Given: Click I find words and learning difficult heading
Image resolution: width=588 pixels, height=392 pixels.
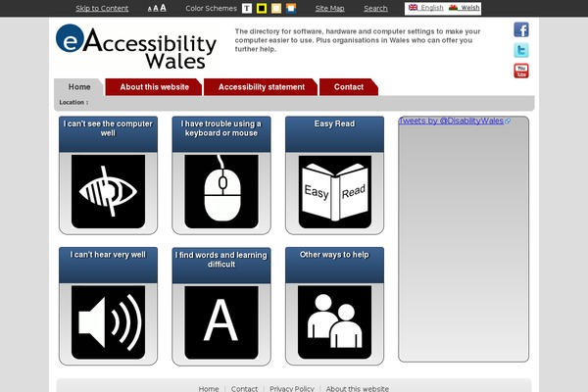Looking at the screenshot, I should tap(221, 260).
